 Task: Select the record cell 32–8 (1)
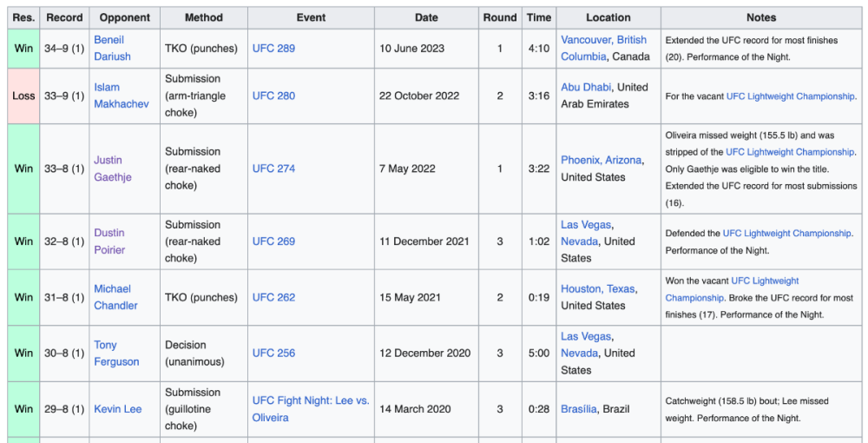tap(64, 241)
